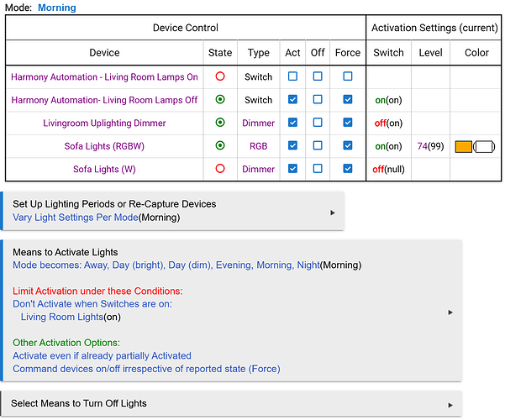Toggle Off checkbox for Livingroom Uplighting Dimmer
Viewport: 505px width, 420px height.
click(318, 123)
